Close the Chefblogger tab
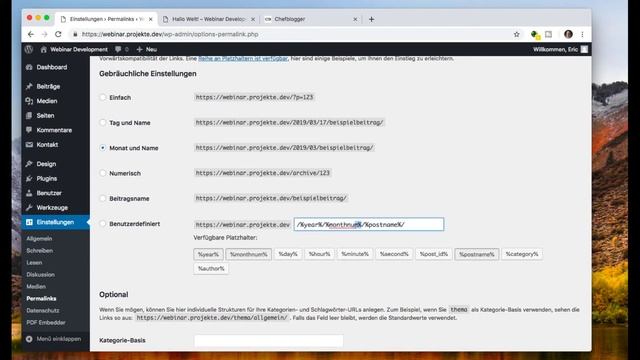The width and height of the screenshot is (640, 360). [x=355, y=19]
